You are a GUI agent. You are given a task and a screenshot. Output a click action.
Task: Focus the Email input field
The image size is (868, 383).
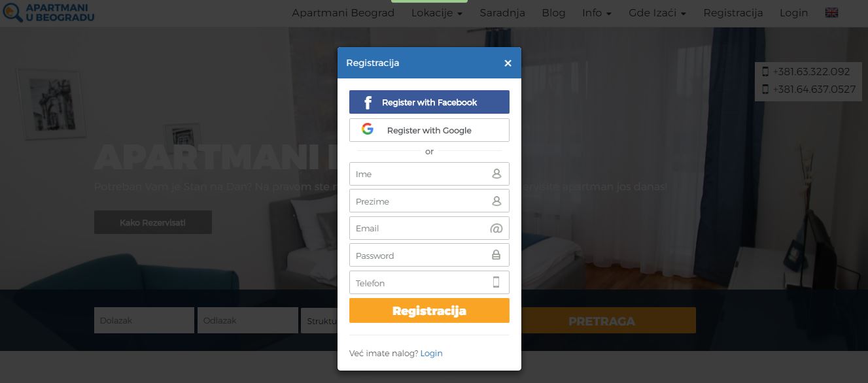click(x=429, y=228)
